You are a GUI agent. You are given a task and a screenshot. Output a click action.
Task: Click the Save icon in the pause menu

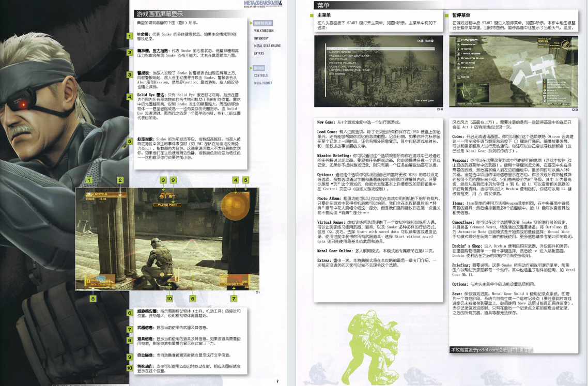tap(459, 76)
